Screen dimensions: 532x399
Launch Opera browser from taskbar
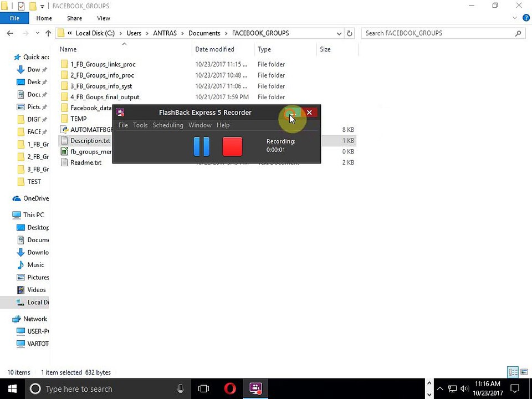coord(230,389)
